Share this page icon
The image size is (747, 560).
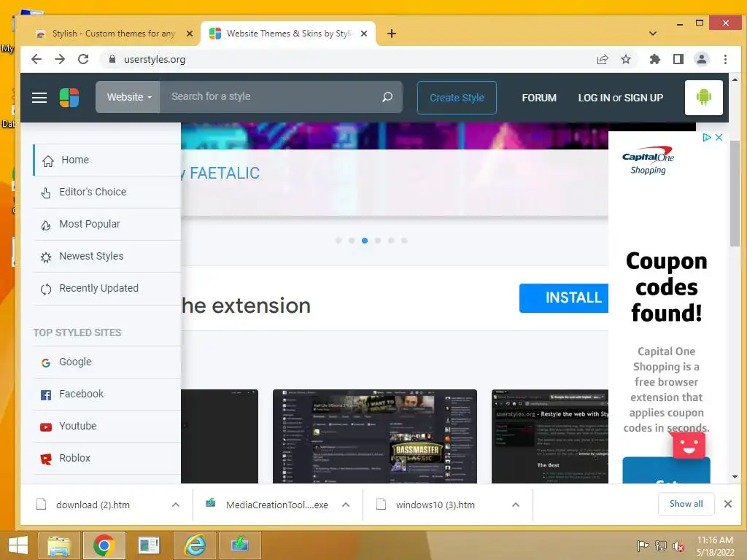(603, 59)
